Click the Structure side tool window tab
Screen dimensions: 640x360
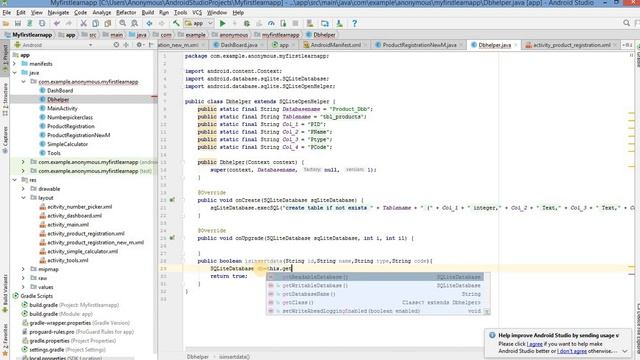tap(5, 99)
